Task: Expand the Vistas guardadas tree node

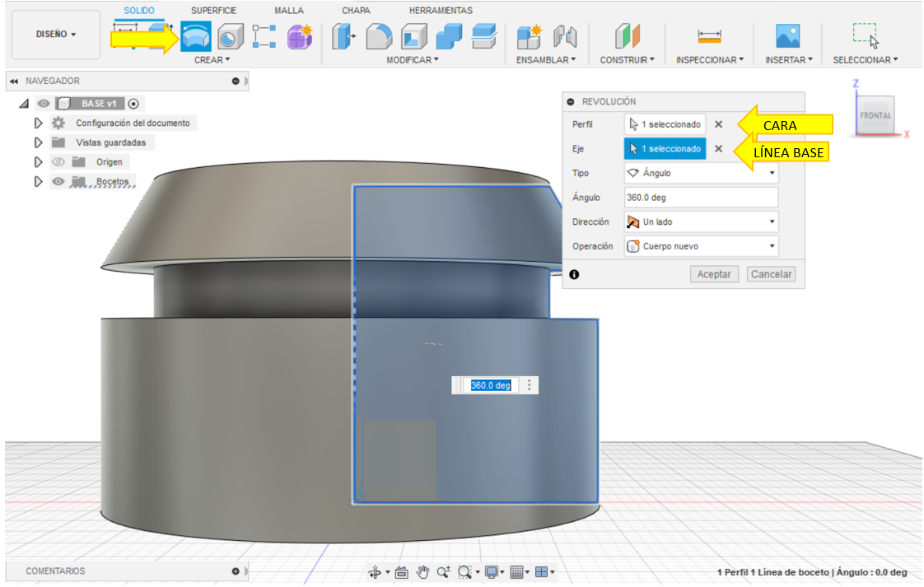Action: tap(39, 142)
